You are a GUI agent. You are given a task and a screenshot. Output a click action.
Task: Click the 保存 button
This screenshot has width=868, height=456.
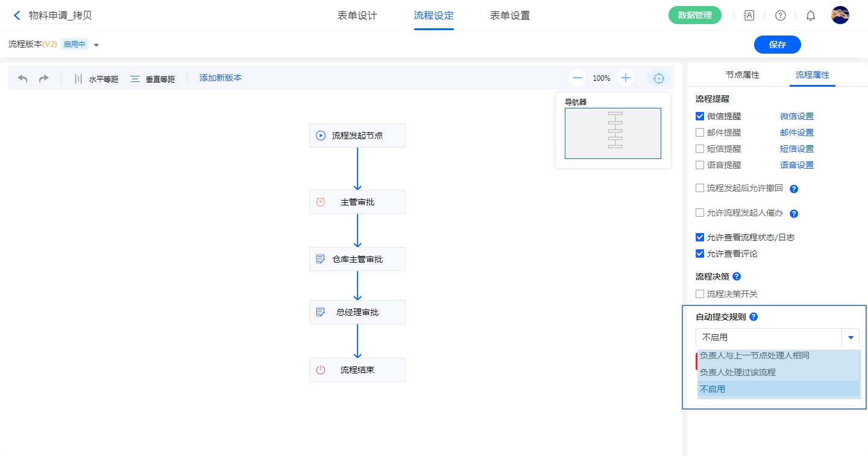click(777, 45)
